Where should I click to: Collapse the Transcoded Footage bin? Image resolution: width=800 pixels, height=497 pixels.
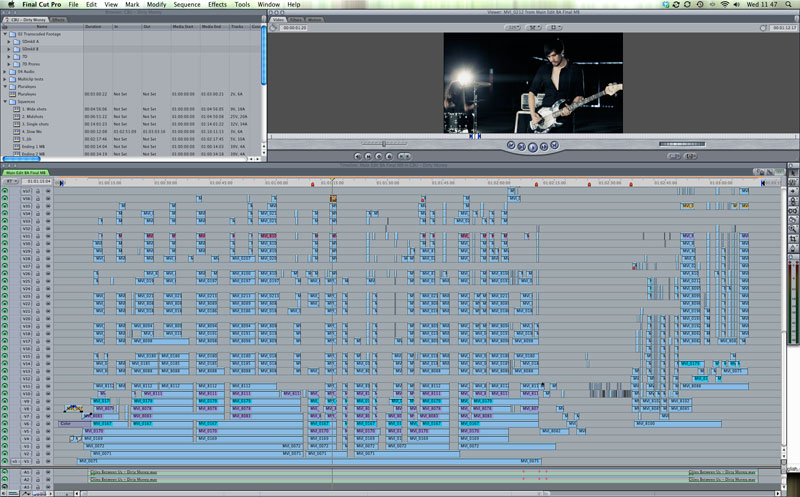[6, 34]
